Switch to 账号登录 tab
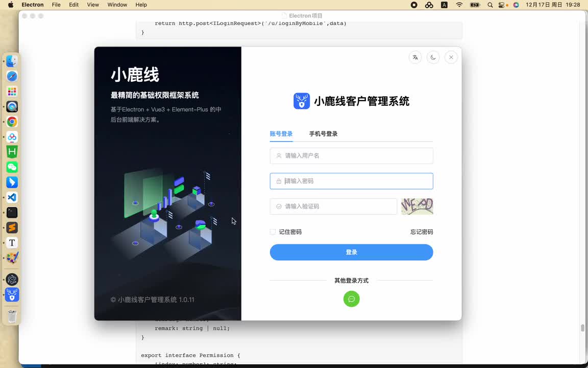The height and width of the screenshot is (368, 588). pyautogui.click(x=281, y=134)
